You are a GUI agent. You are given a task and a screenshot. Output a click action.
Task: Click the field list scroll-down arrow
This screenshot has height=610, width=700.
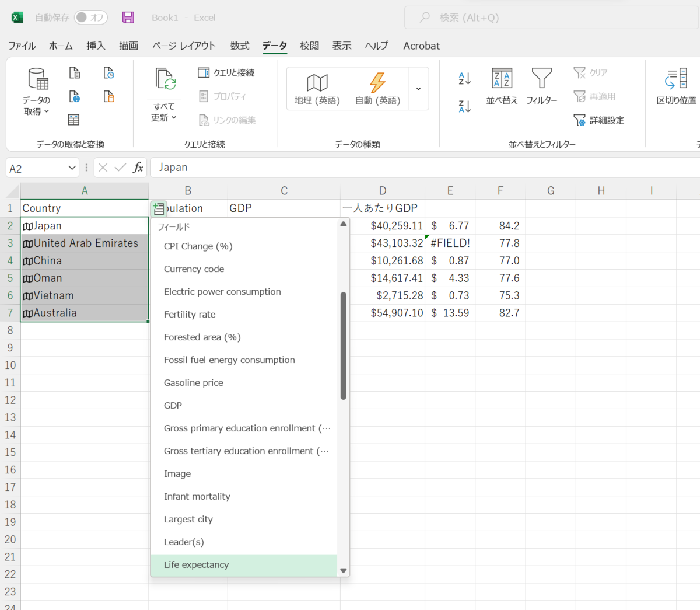(x=344, y=571)
